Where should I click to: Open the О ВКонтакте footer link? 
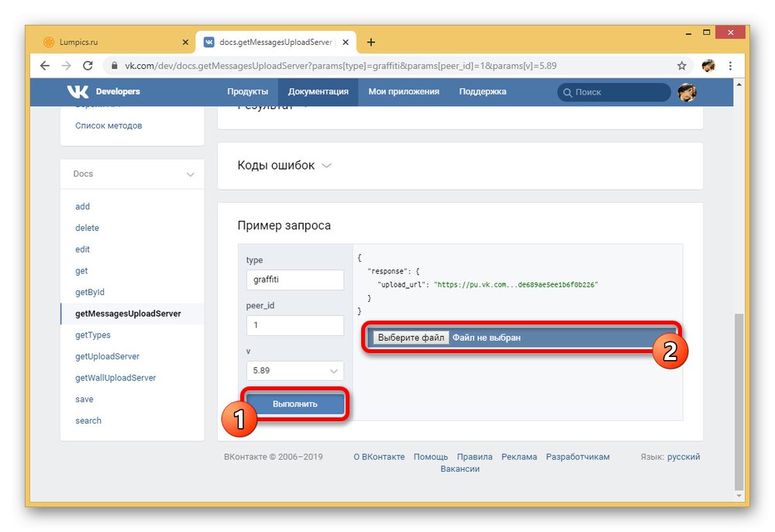click(x=379, y=457)
